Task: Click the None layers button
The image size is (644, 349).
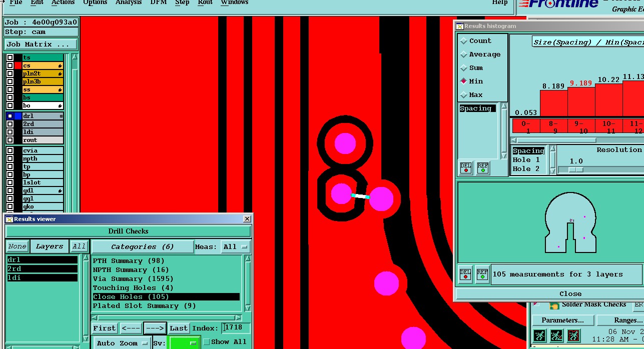Action: [17, 246]
